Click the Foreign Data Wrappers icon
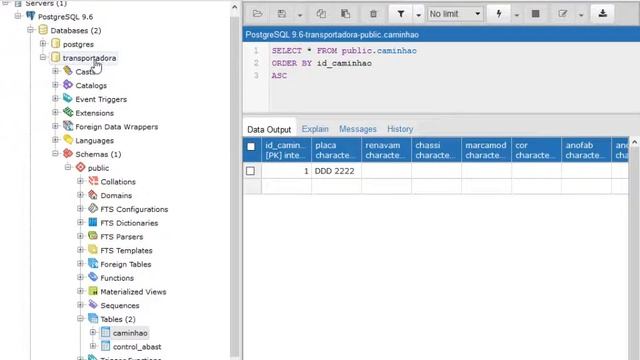Screen dimensions: 640x360 click(x=68, y=126)
